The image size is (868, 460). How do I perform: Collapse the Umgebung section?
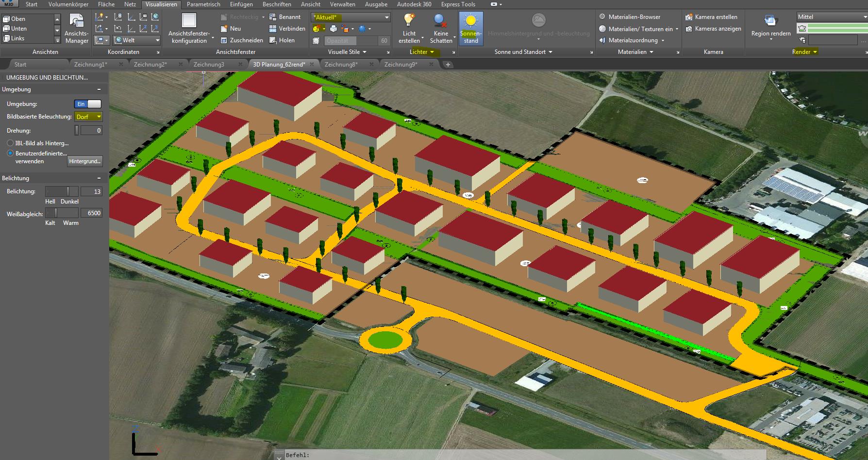99,89
